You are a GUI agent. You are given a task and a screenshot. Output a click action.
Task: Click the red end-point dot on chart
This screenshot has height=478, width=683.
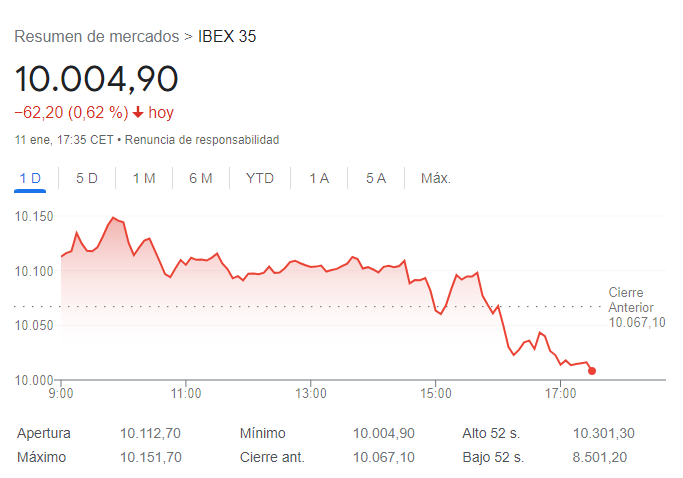(x=592, y=371)
